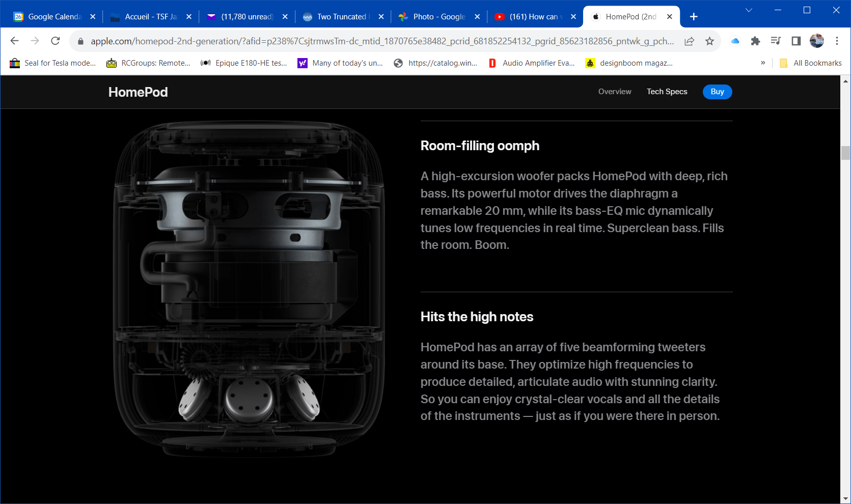Screen dimensions: 851x504
Task: View site information padlock icon
Action: pyautogui.click(x=80, y=41)
